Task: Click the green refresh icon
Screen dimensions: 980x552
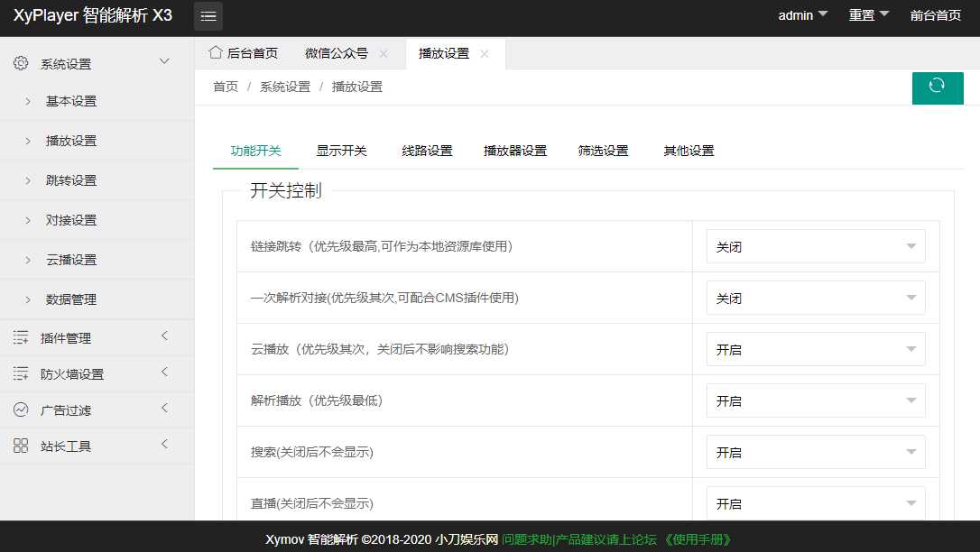Action: click(938, 87)
